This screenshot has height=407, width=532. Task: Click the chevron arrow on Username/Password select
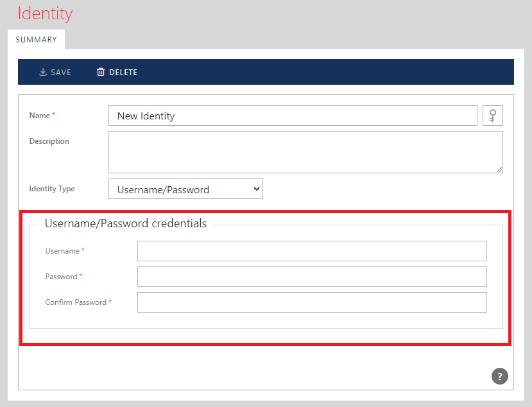pos(256,189)
